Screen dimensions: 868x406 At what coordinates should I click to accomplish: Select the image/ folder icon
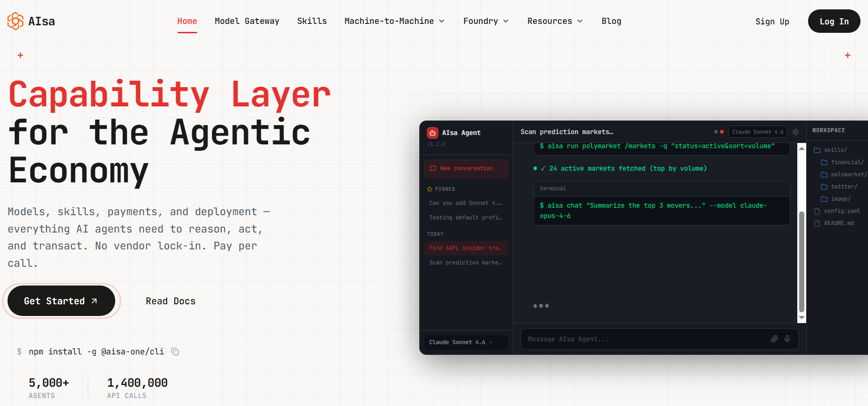point(824,199)
